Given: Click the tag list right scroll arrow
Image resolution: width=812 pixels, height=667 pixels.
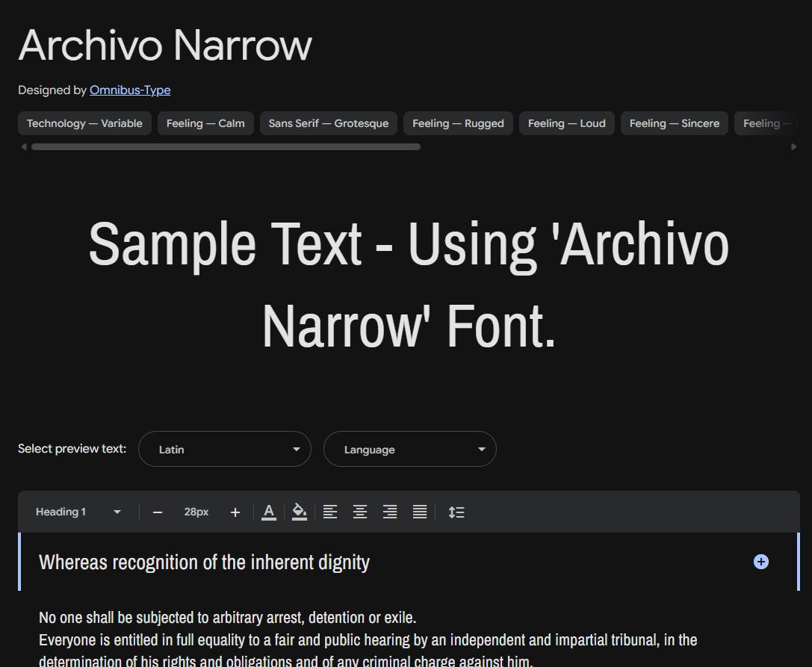Looking at the screenshot, I should (794, 147).
